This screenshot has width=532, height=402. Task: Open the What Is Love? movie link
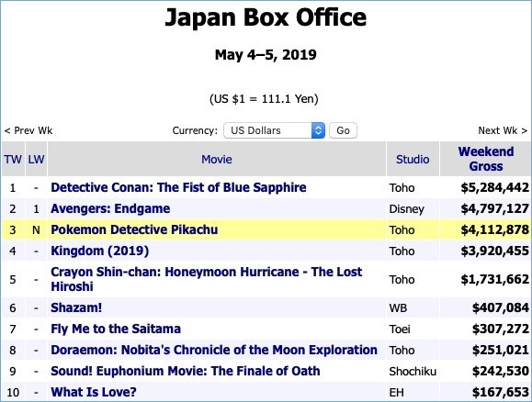click(x=94, y=392)
